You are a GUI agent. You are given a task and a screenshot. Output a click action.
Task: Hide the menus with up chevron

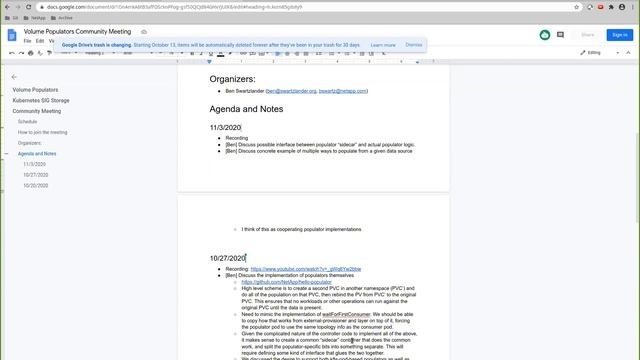[628, 53]
